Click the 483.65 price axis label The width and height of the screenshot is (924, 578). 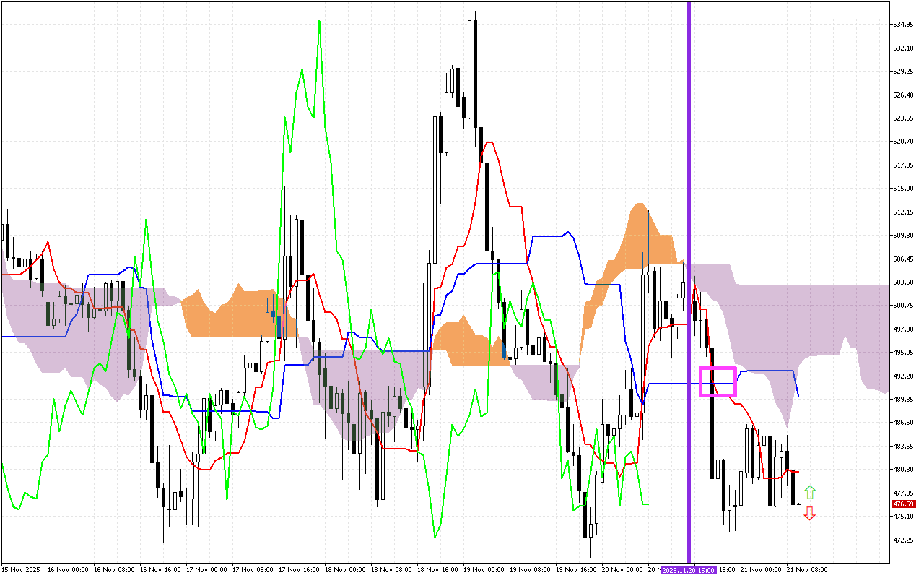(x=903, y=446)
